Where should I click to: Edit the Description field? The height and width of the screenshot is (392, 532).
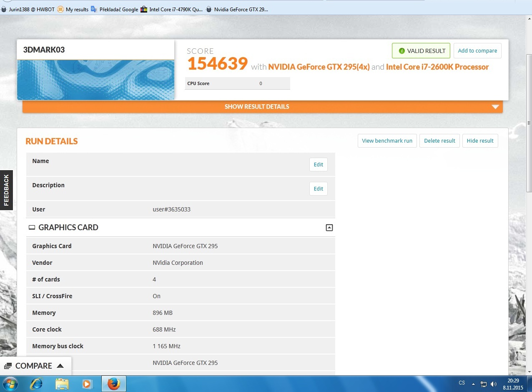pyautogui.click(x=319, y=188)
